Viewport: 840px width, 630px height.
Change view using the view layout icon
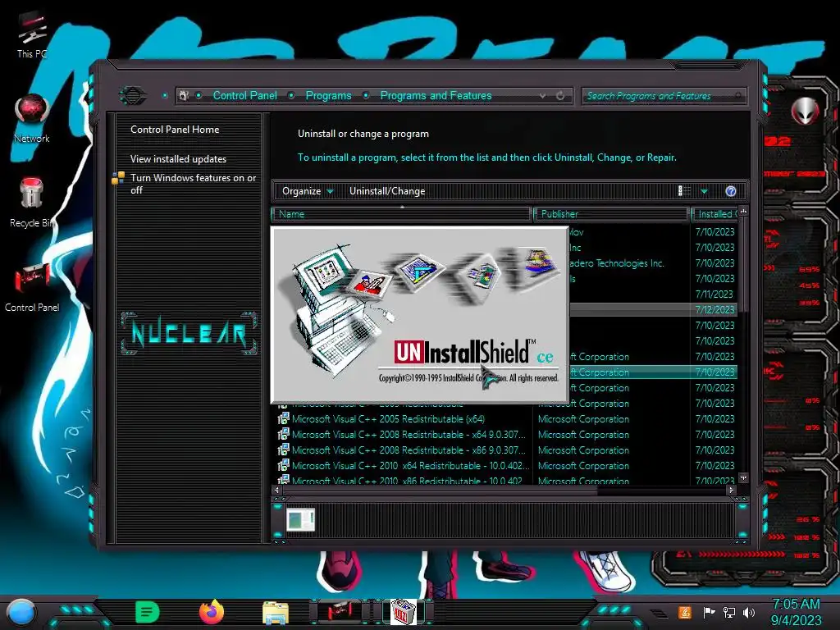coord(684,190)
